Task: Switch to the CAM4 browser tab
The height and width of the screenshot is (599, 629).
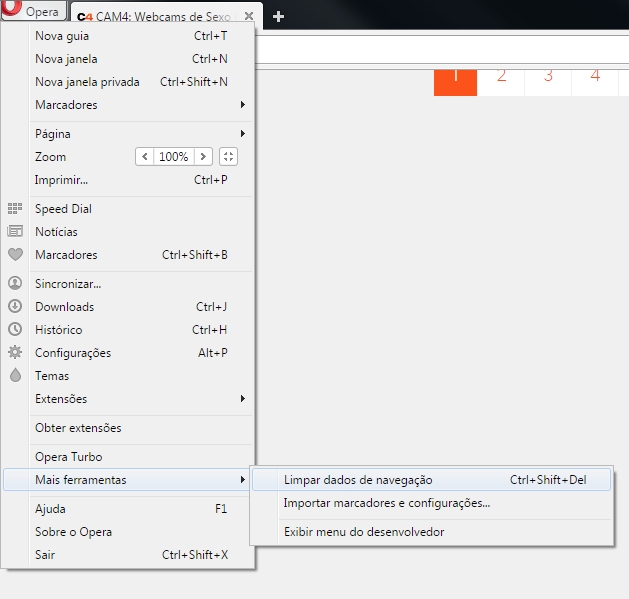Action: (x=167, y=16)
